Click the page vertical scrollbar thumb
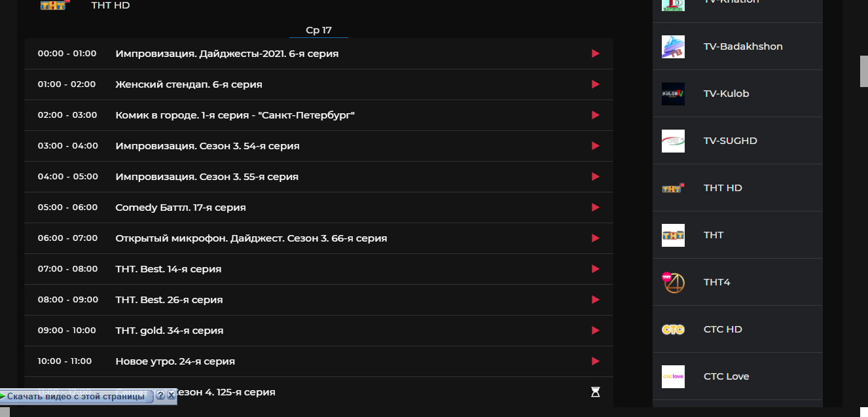 click(x=863, y=71)
